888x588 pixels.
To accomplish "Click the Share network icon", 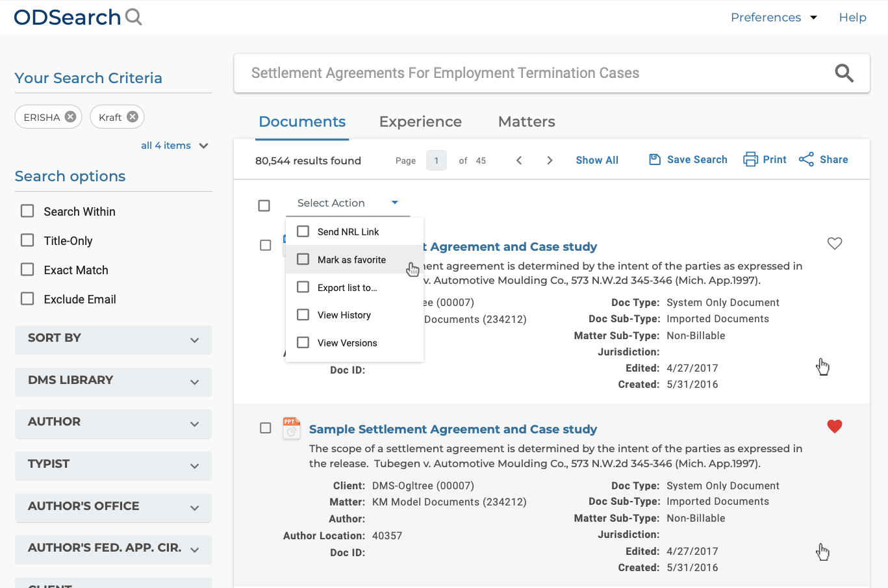I will click(x=806, y=160).
